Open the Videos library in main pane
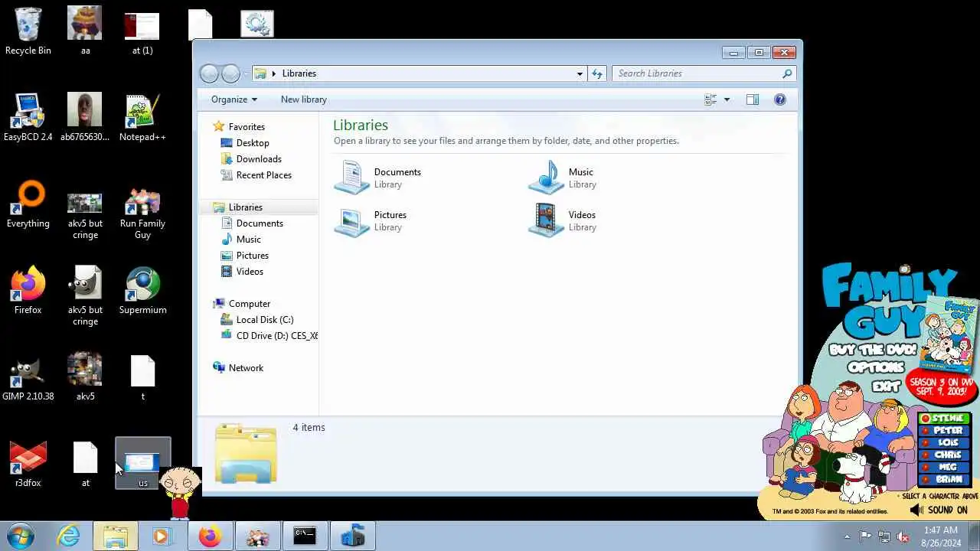 563,220
